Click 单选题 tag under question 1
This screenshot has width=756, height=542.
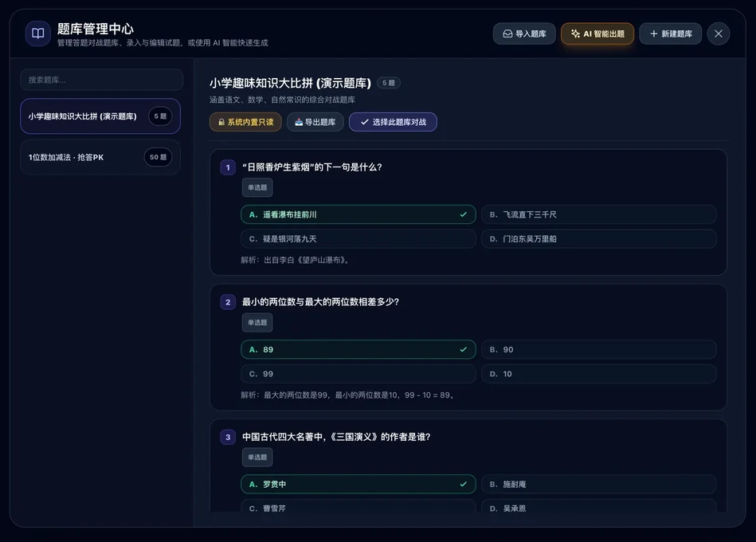257,187
